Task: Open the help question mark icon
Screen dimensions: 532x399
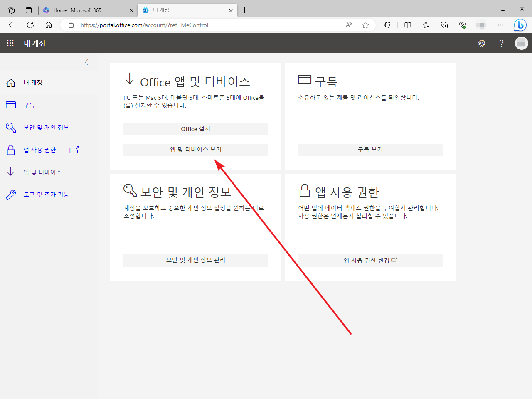Action: 502,43
